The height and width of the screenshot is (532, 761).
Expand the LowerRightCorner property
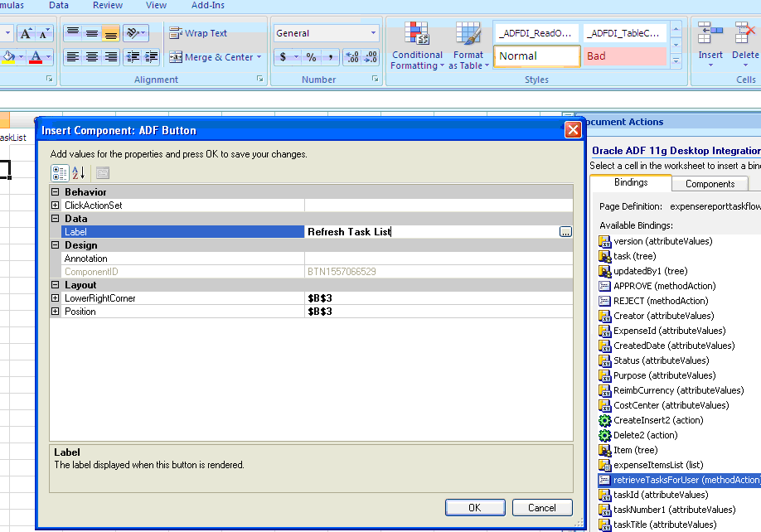click(x=56, y=298)
